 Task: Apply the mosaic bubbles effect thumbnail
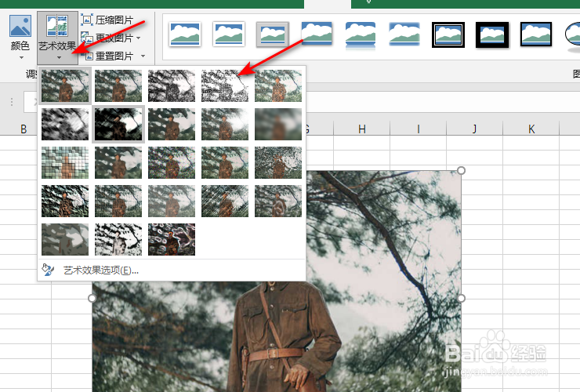tap(65, 163)
